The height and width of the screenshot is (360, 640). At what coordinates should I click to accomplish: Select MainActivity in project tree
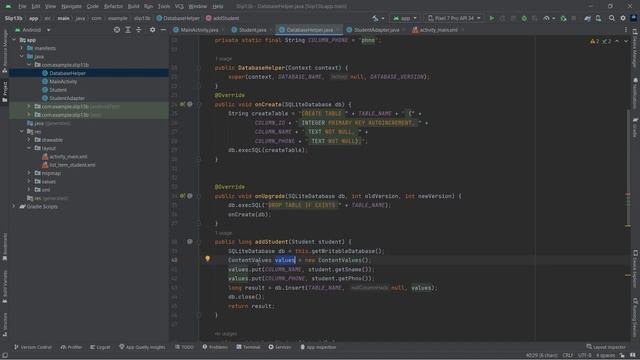[x=63, y=82]
